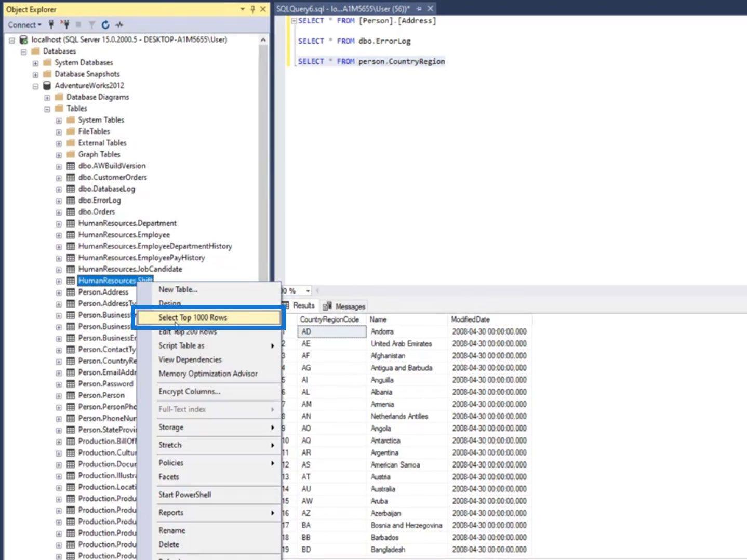This screenshot has width=747, height=560.
Task: Click the Stop square icon in Object Explorer
Action: pyautogui.click(x=78, y=24)
